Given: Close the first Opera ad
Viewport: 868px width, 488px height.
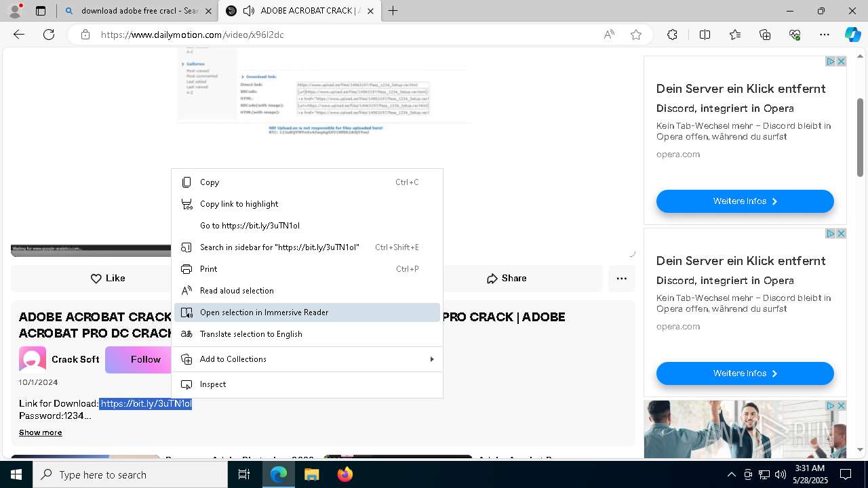Looking at the screenshot, I should [841, 62].
